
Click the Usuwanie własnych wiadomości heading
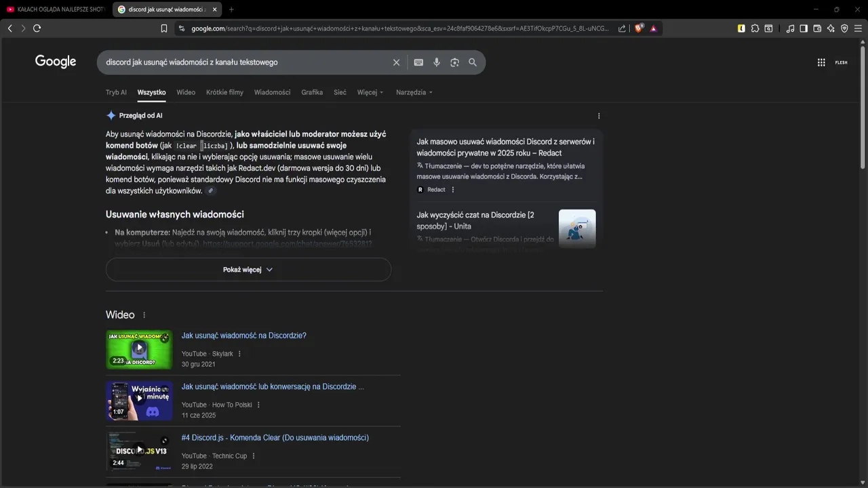(174, 214)
